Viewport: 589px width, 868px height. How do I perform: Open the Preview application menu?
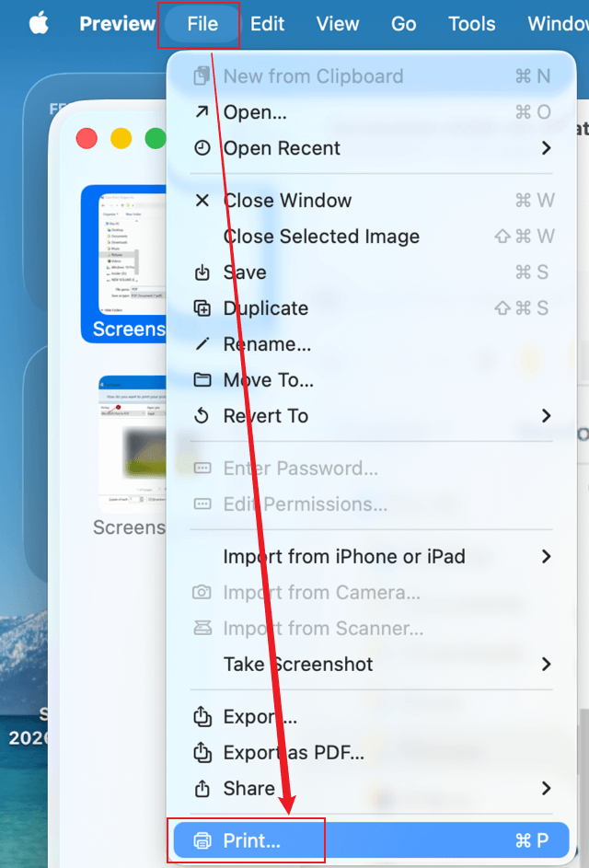pos(118,24)
